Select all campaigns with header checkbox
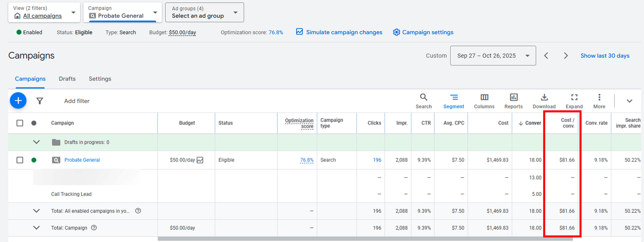 [x=20, y=123]
